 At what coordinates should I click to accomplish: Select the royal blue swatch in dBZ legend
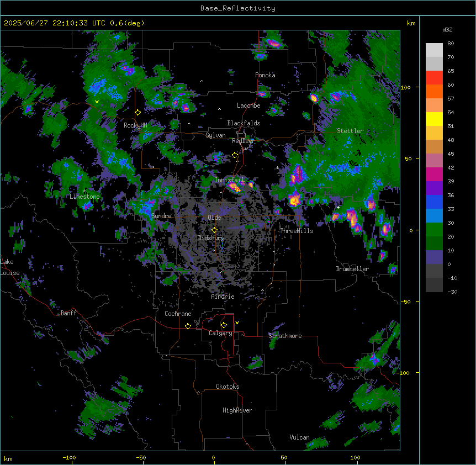click(434, 202)
